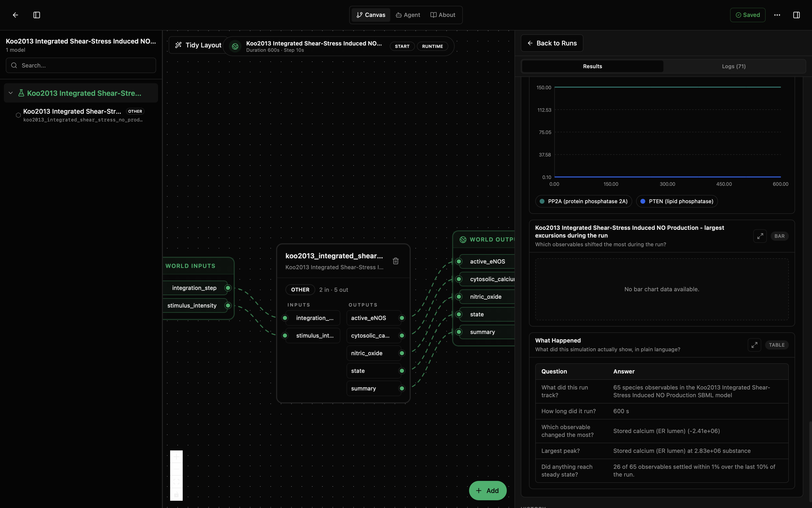The height and width of the screenshot is (508, 812).
Task: Click the OTHER badge in the sidebar model row
Action: [x=135, y=111]
